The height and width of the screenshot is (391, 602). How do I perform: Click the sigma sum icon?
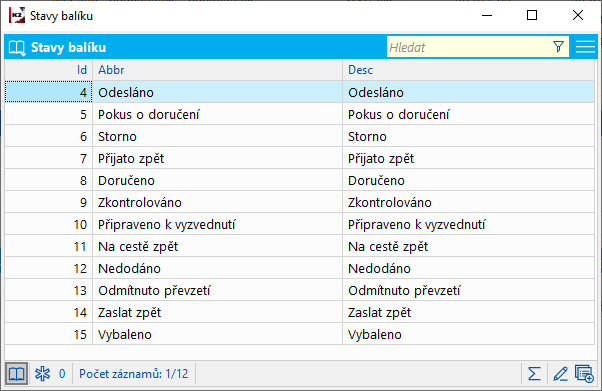[x=534, y=373]
